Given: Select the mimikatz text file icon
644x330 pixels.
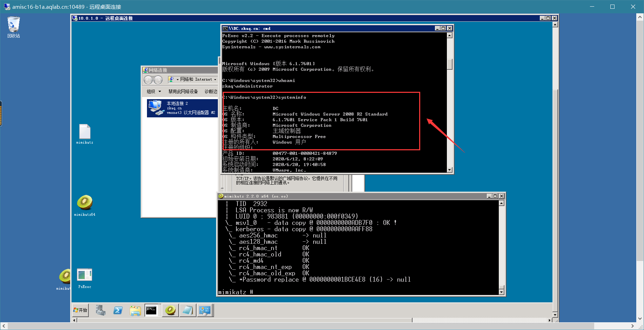Looking at the screenshot, I should tap(85, 134).
